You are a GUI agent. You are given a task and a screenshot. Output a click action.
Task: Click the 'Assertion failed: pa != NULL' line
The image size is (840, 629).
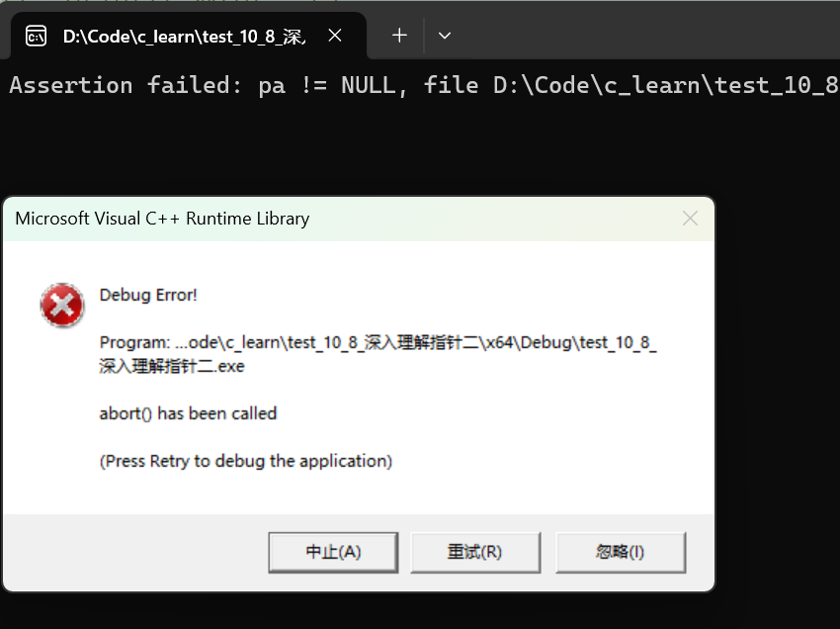[x=424, y=85]
